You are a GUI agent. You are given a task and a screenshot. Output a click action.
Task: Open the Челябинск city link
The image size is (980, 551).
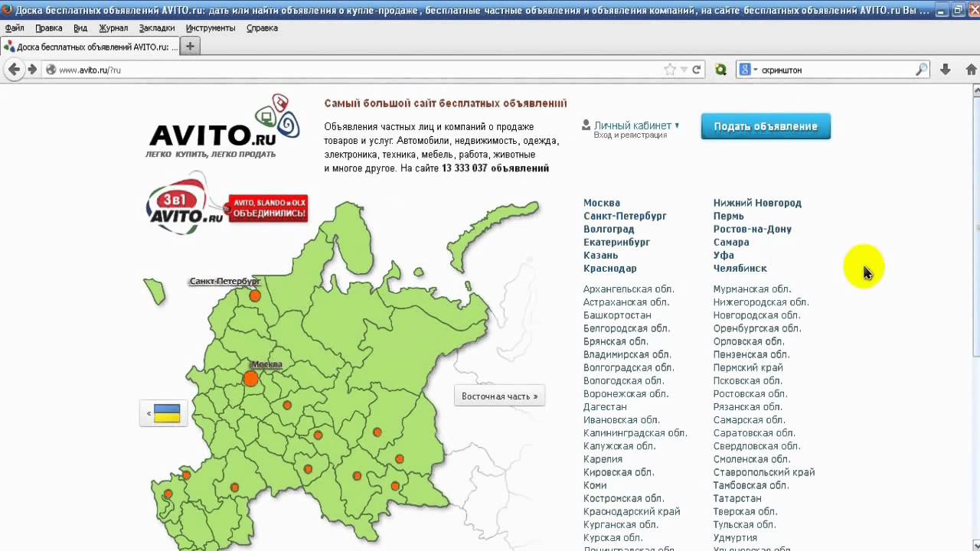(740, 268)
